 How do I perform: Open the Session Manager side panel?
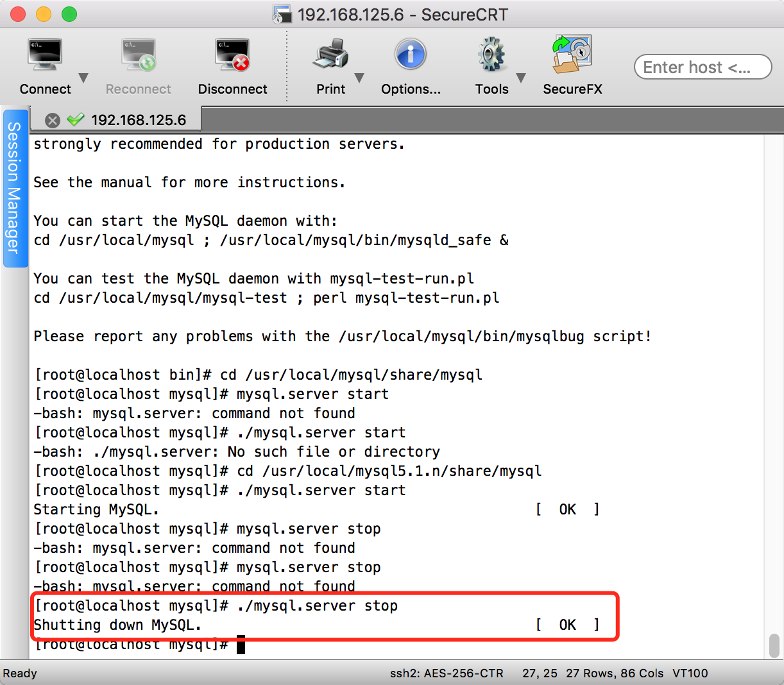click(14, 188)
